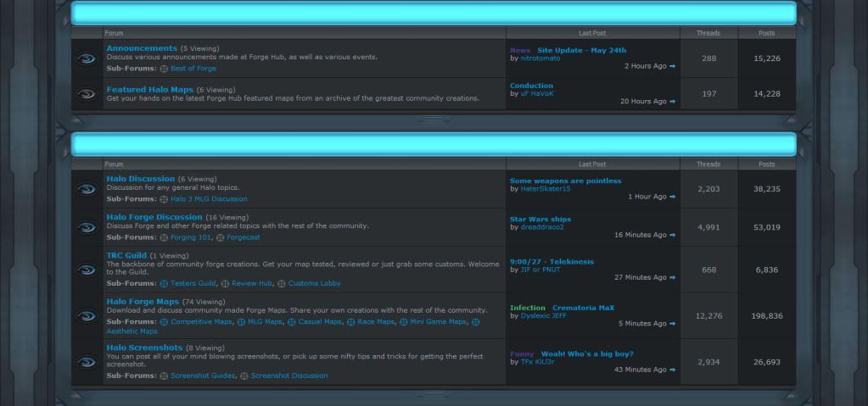Go to last post arrow, 43 Minutes Ago

click(673, 370)
